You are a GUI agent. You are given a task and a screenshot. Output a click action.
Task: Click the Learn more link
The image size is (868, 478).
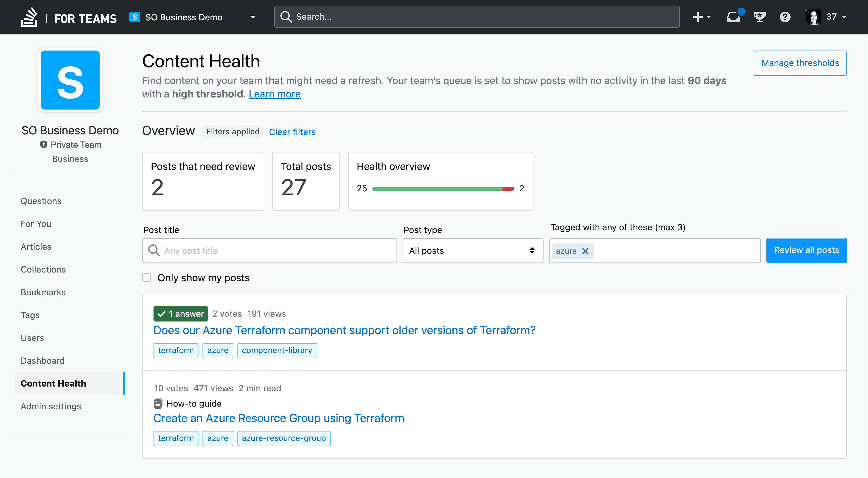(275, 94)
